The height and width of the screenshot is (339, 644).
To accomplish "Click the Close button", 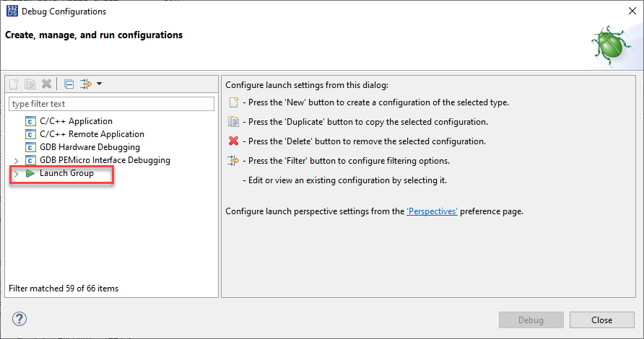I will coord(601,320).
